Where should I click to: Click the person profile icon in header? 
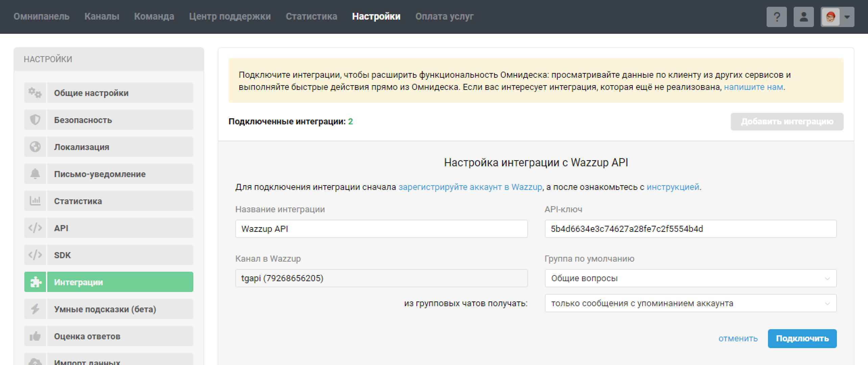tap(803, 17)
